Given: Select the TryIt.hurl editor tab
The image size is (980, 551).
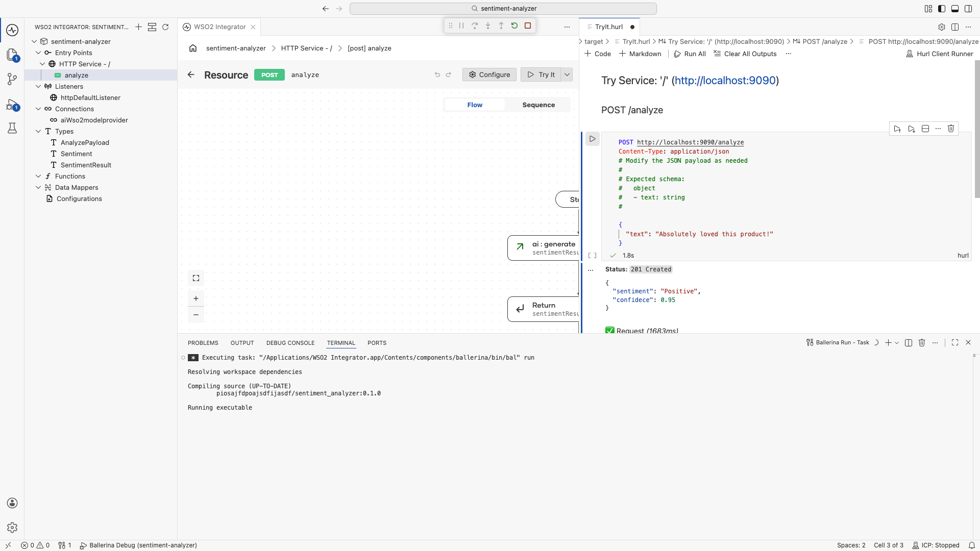Looking at the screenshot, I should (x=609, y=27).
